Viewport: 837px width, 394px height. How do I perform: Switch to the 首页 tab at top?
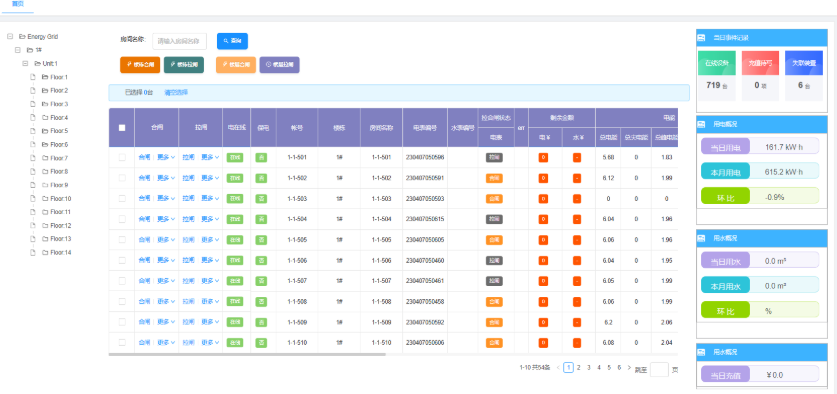coord(18,4)
